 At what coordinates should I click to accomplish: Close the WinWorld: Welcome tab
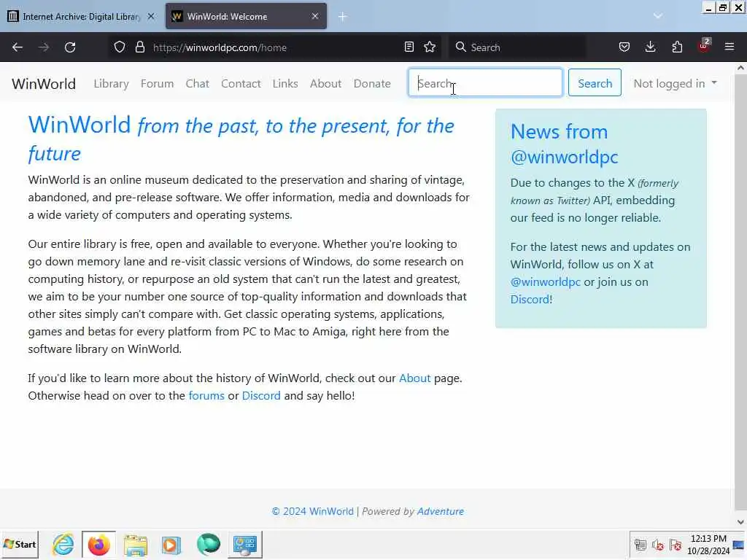[315, 16]
